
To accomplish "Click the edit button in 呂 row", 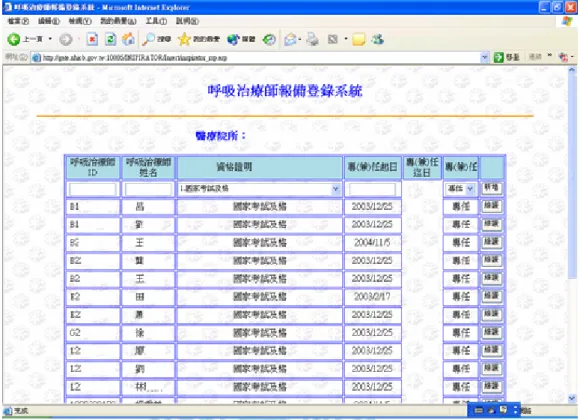I will click(x=492, y=206).
